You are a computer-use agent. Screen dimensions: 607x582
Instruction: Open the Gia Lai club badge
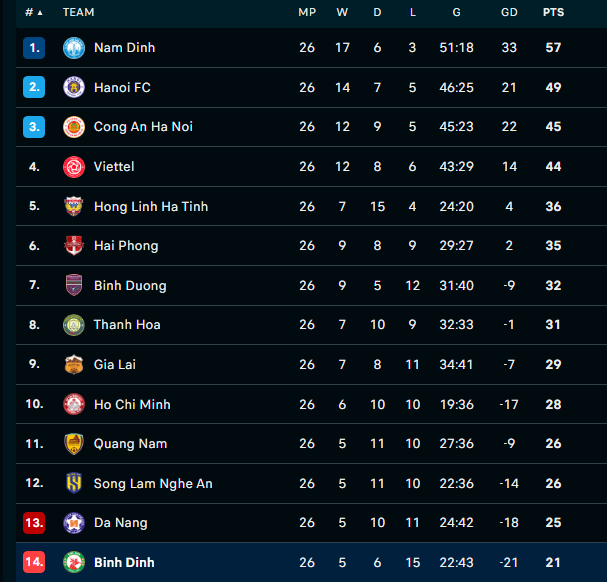tap(74, 364)
